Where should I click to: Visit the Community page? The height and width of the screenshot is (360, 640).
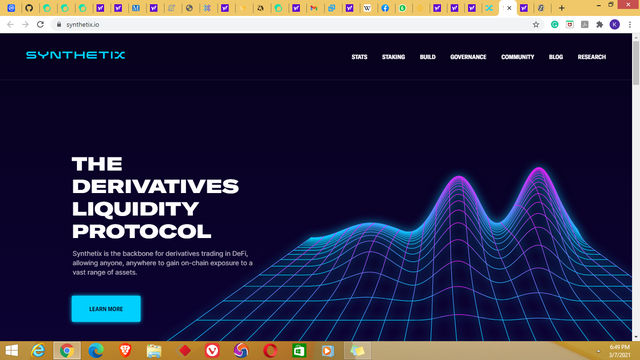(518, 57)
